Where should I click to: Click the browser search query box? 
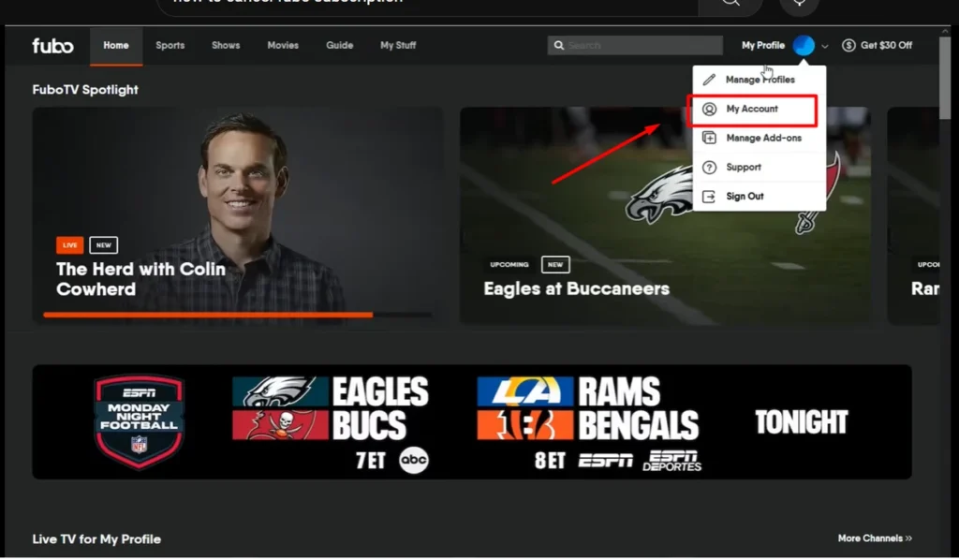(428, 5)
